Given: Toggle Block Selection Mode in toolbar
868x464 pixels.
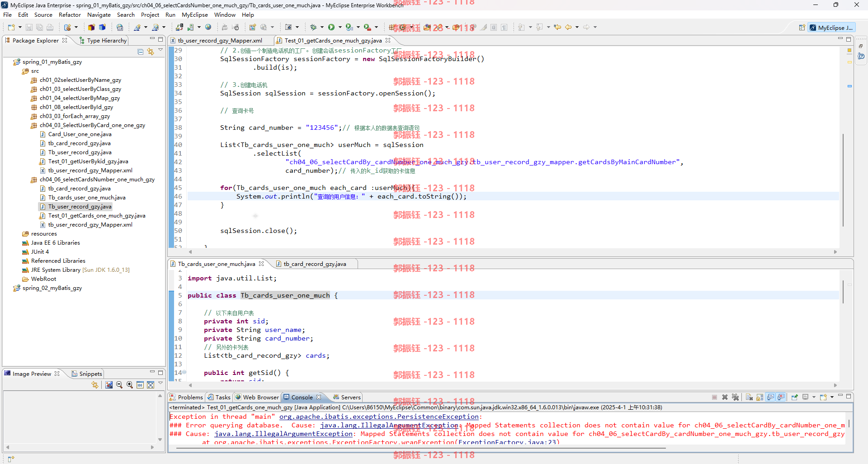Looking at the screenshot, I should [494, 28].
